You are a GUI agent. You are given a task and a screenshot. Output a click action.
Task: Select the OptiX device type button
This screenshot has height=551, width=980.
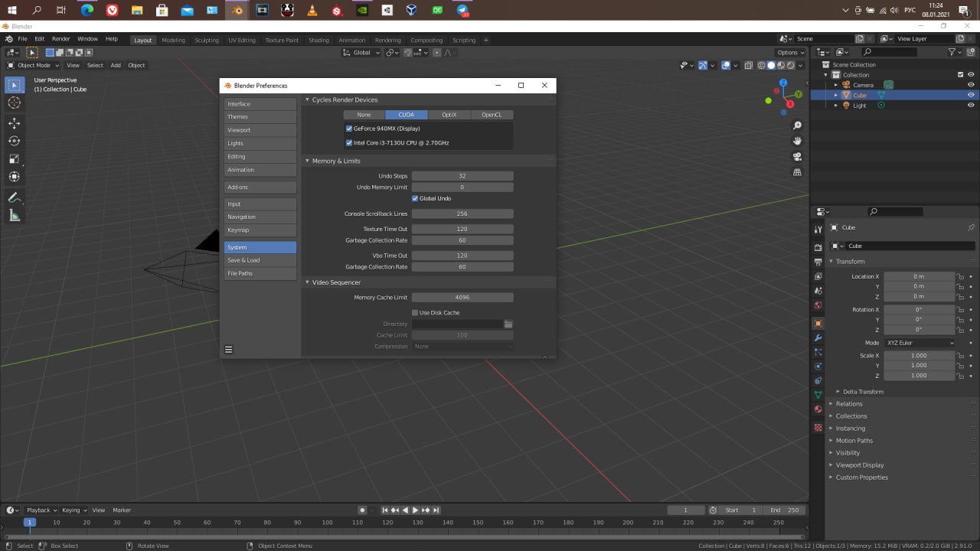tap(449, 115)
